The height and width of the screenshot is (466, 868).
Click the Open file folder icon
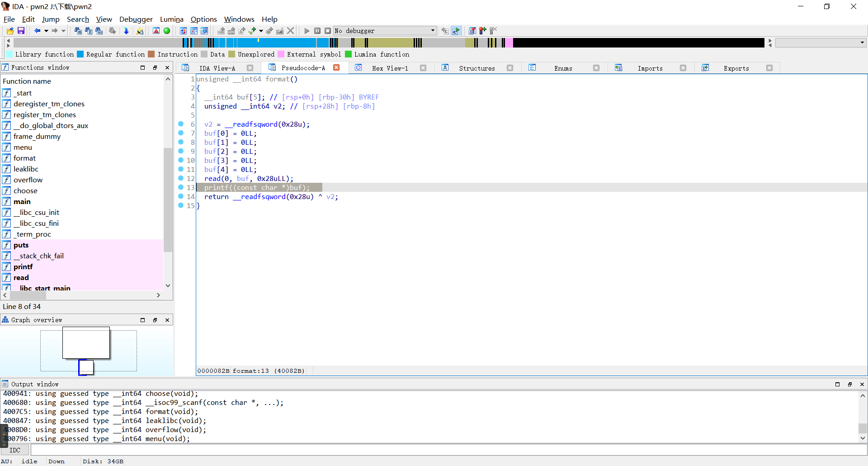[10, 31]
